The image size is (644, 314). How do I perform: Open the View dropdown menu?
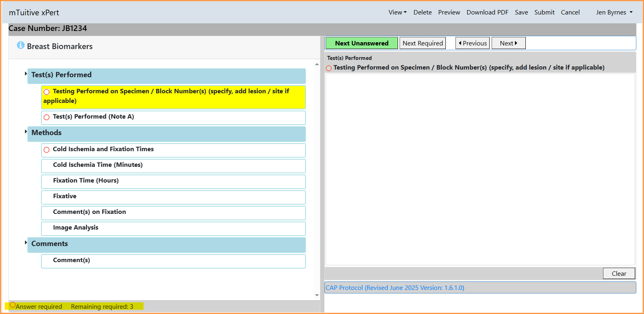pos(398,12)
